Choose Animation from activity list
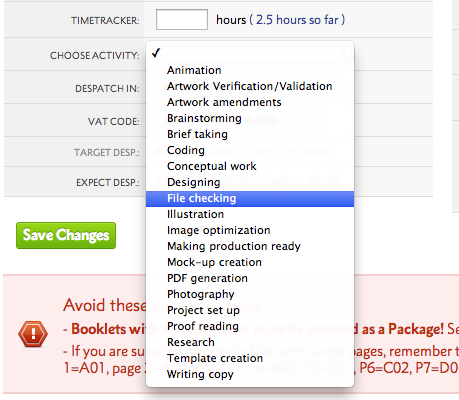Viewport: 459px width, 400px height. (250, 70)
